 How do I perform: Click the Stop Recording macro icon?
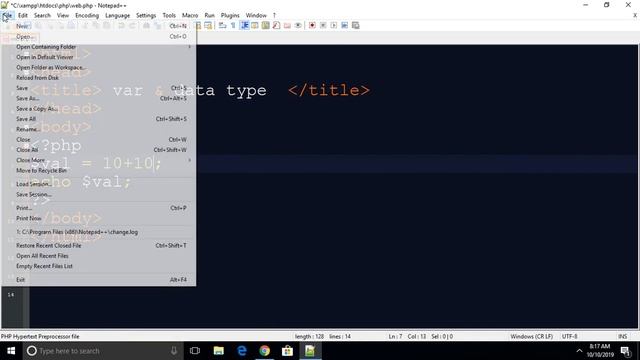point(323,25)
